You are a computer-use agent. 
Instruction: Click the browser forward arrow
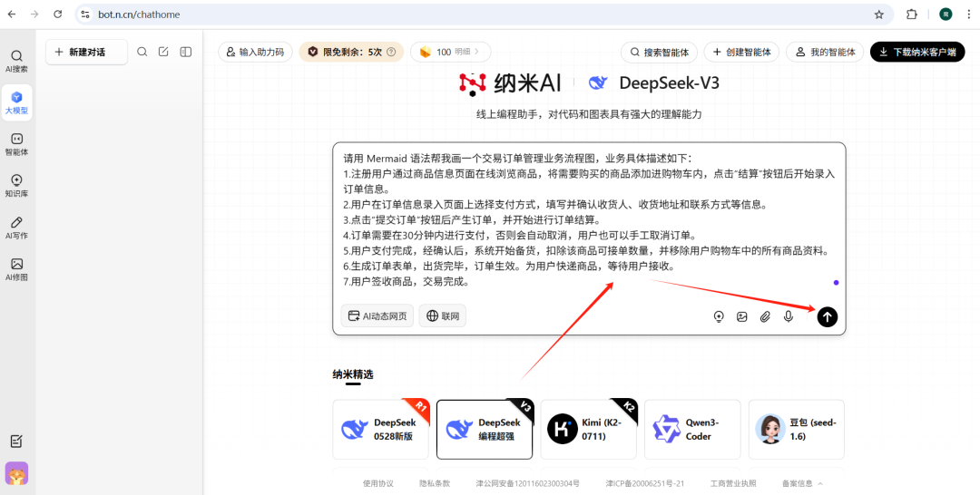tap(34, 15)
